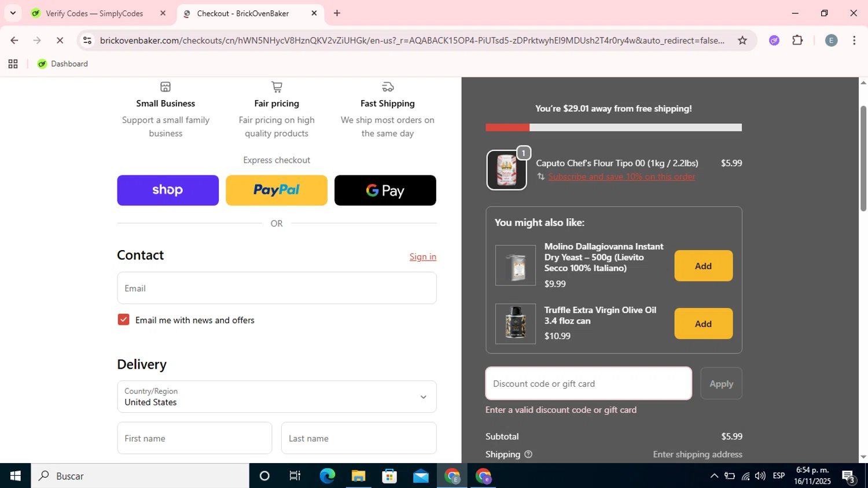868x488 pixels.
Task: Open the tab search dropdown arrow
Action: click(x=13, y=13)
